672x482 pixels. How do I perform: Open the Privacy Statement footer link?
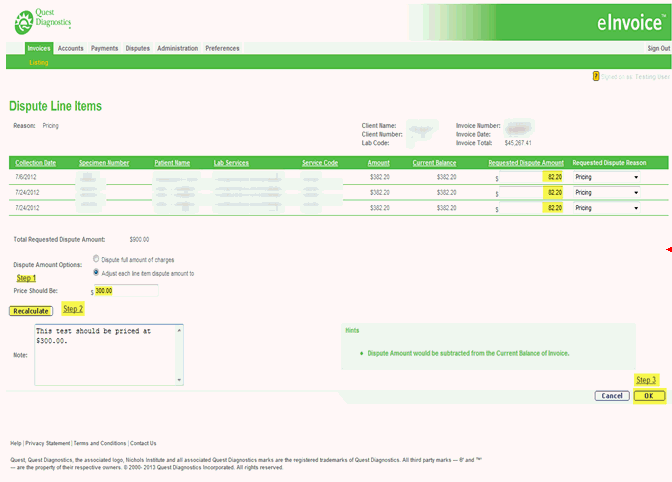click(x=47, y=443)
